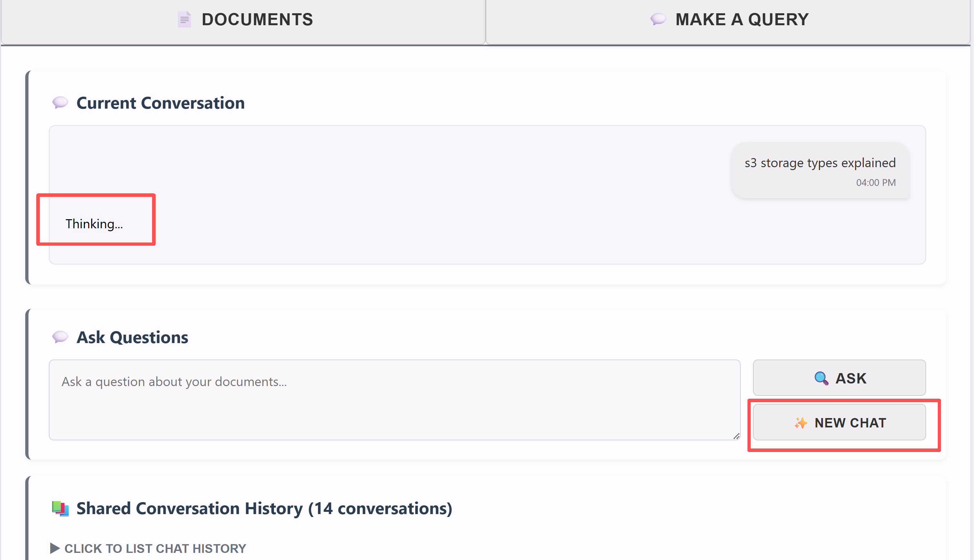Click the speech bubble icon beside Current Conversation
Image resolution: width=974 pixels, height=560 pixels.
point(60,103)
